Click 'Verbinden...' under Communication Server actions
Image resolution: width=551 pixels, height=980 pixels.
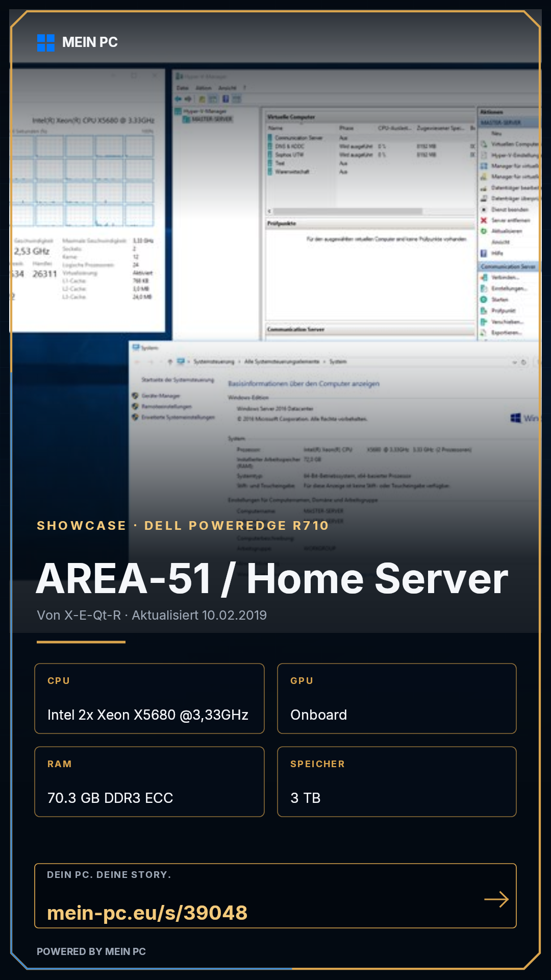pyautogui.click(x=505, y=278)
